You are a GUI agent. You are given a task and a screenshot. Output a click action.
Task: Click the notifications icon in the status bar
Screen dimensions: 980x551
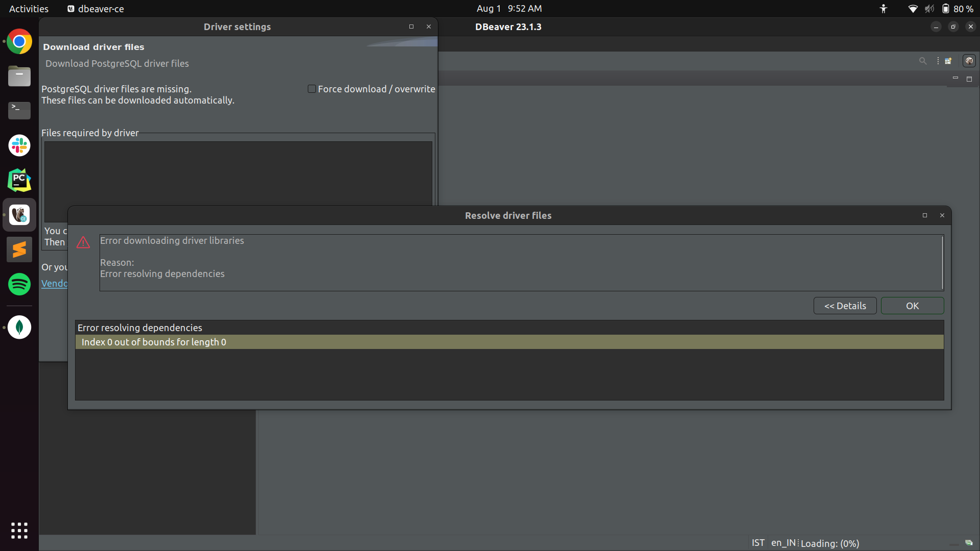coord(969,543)
